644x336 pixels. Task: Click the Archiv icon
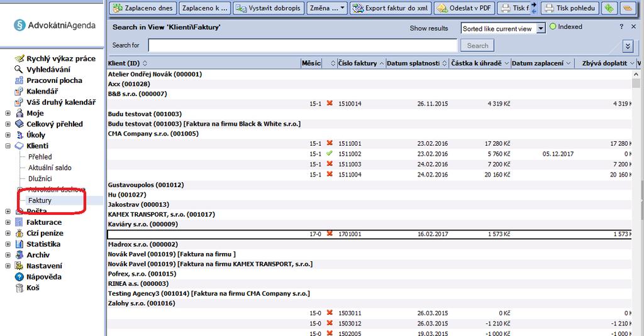pos(19,255)
